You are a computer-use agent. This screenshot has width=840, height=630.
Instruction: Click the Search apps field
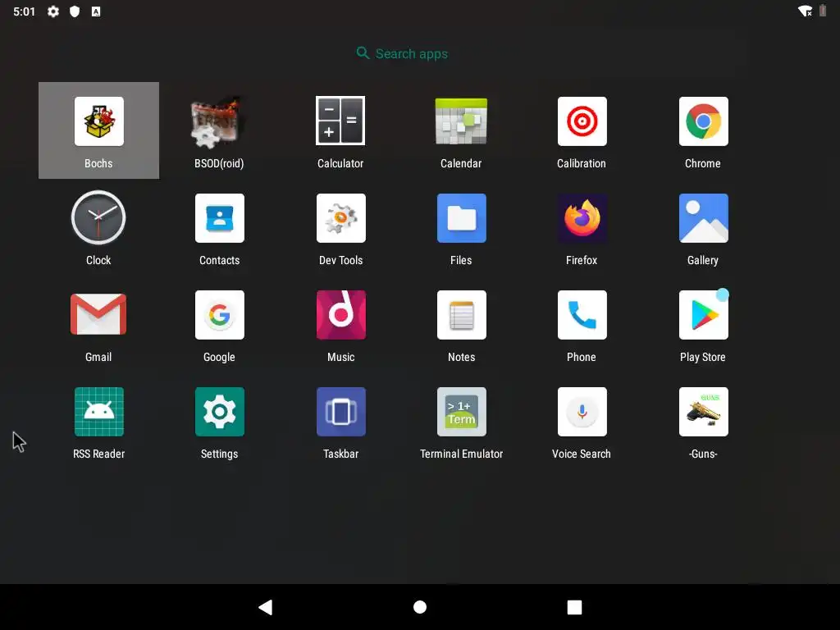coord(402,53)
